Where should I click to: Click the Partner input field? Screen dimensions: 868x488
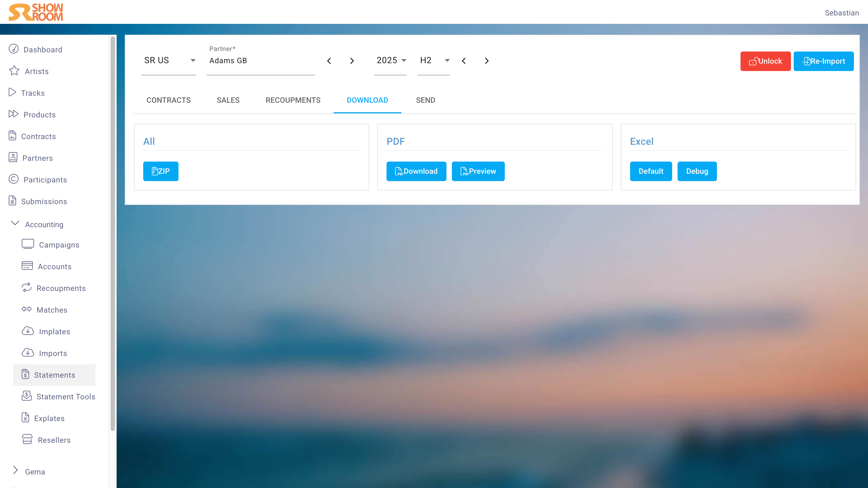click(261, 61)
